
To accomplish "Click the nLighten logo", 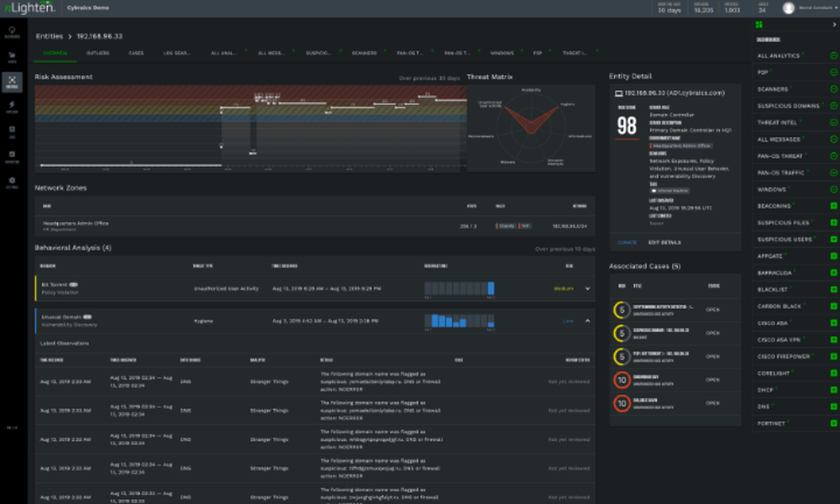I will 29,8.
